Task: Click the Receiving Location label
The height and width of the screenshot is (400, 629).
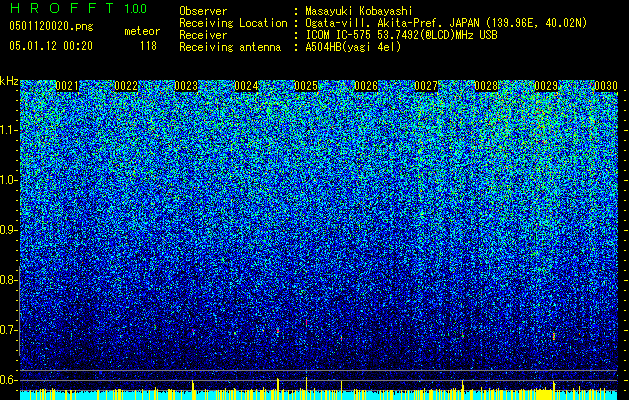Action: tap(233, 23)
